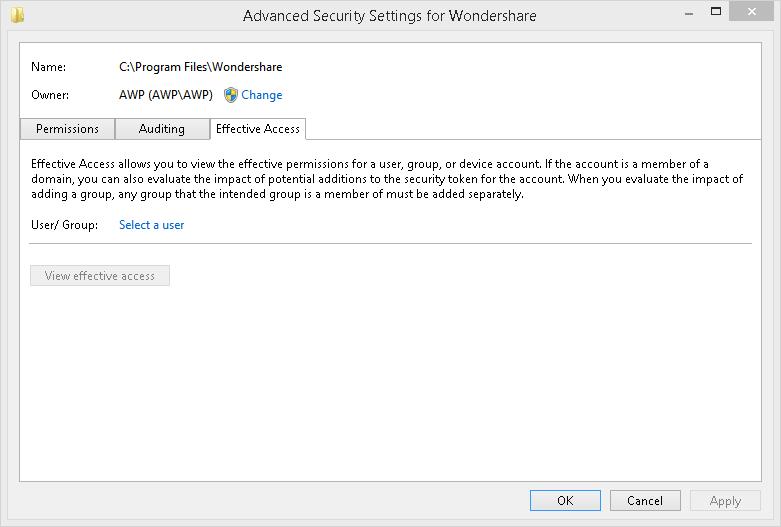Click the C:\Program Files\Wondershare path text
This screenshot has height=527, width=781.
tap(200, 67)
